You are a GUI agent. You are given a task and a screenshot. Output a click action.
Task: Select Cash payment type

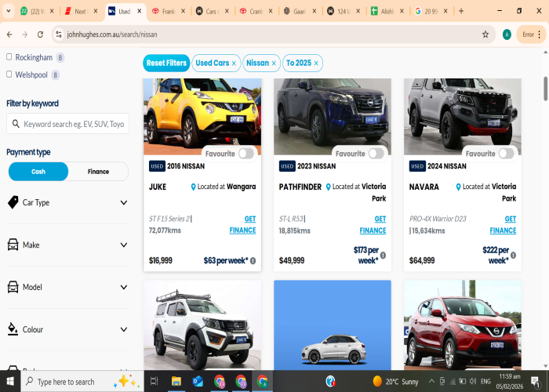38,172
